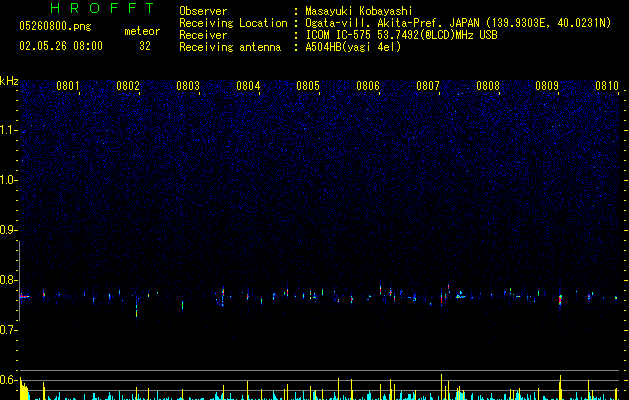Click the 1.1 frequency axis label

[x=9, y=130]
